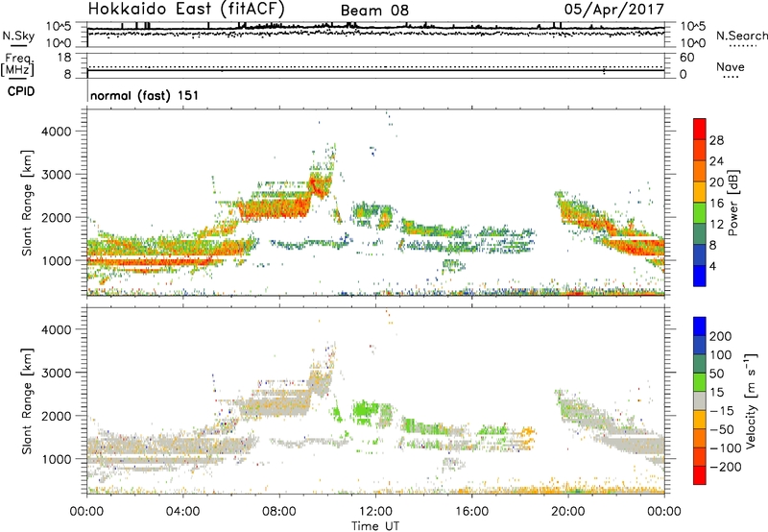Click the "15" label on the velocity colorbar
The height and width of the screenshot is (532, 768).
717,393
